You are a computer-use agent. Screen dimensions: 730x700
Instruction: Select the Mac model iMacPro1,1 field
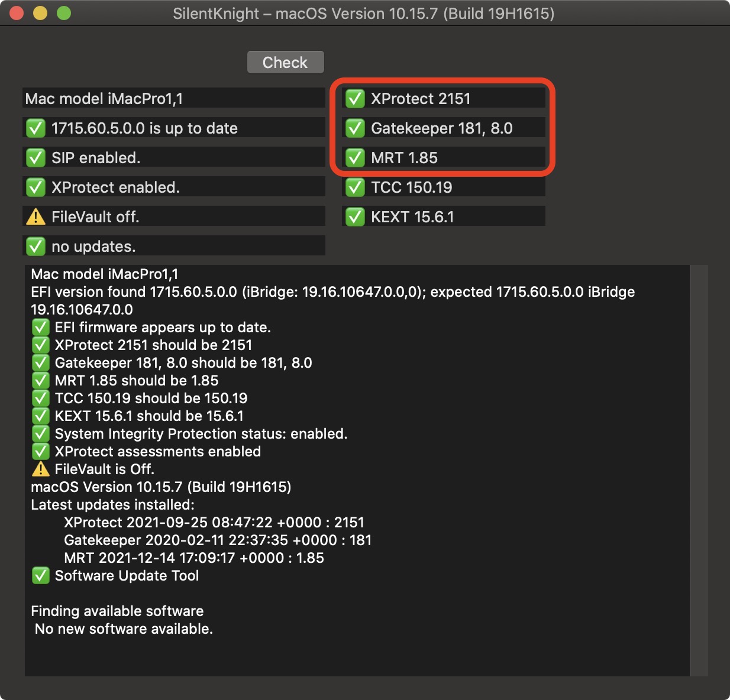[x=174, y=99]
